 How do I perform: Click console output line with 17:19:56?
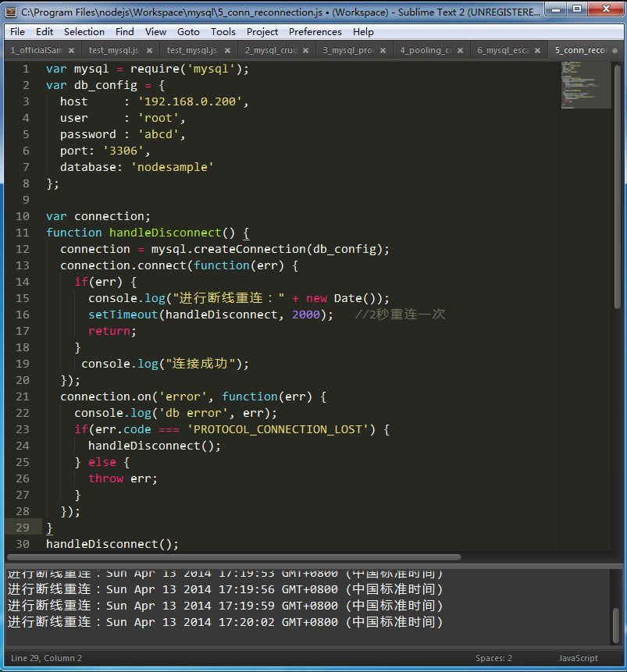(x=226, y=590)
